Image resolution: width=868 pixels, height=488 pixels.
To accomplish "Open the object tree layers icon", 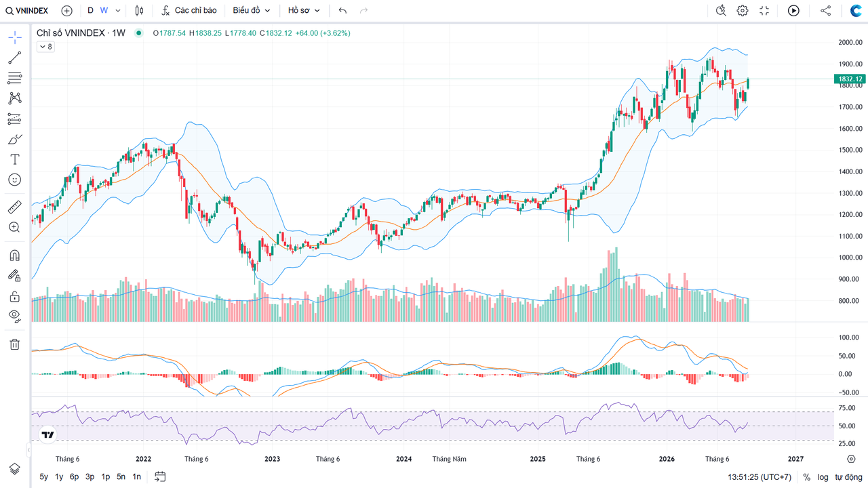I will [14, 469].
